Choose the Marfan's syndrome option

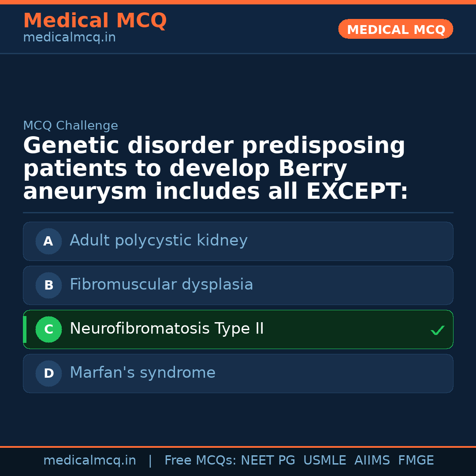[142, 373]
